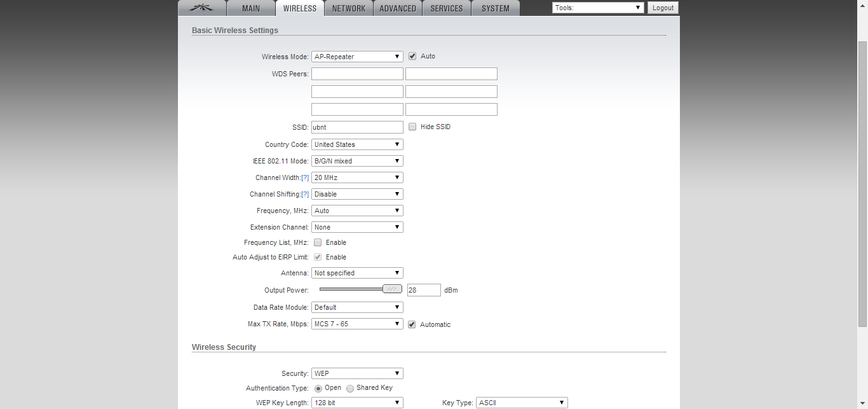
Task: Uncheck Automatic Max TX Rate
Action: tap(412, 324)
